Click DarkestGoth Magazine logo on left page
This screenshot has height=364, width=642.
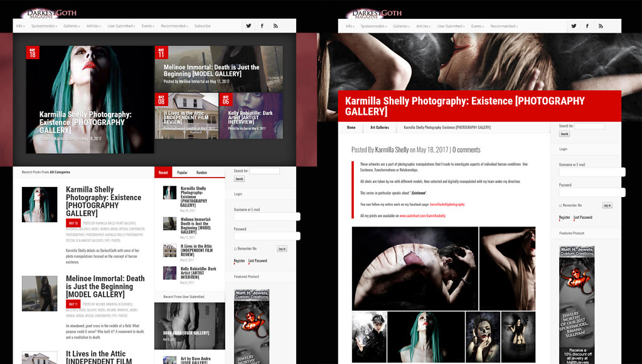[x=50, y=14]
